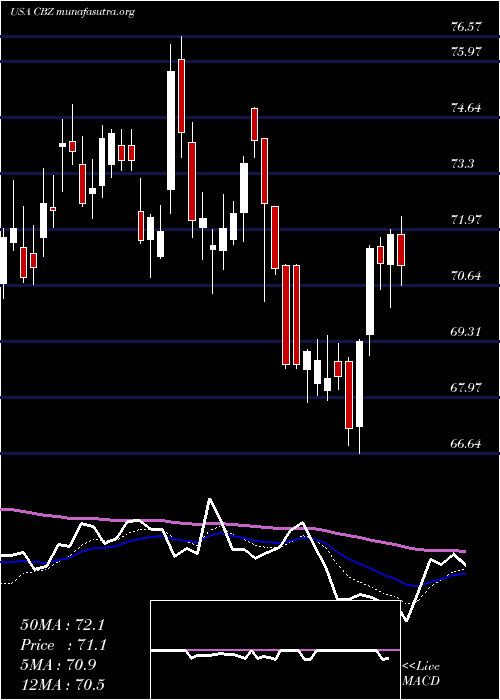This screenshot has height=700, width=500.
Task: Click the 75.97 price level label
Action: pyautogui.click(x=466, y=52)
